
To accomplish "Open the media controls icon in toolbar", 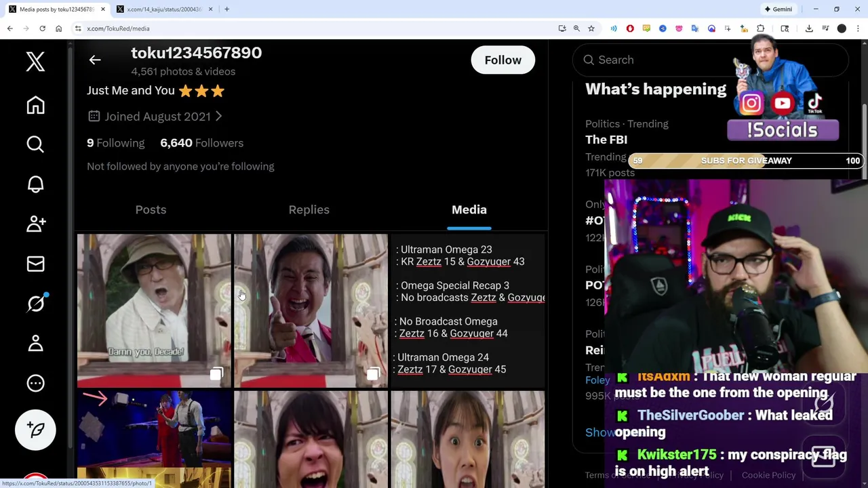I will (825, 28).
